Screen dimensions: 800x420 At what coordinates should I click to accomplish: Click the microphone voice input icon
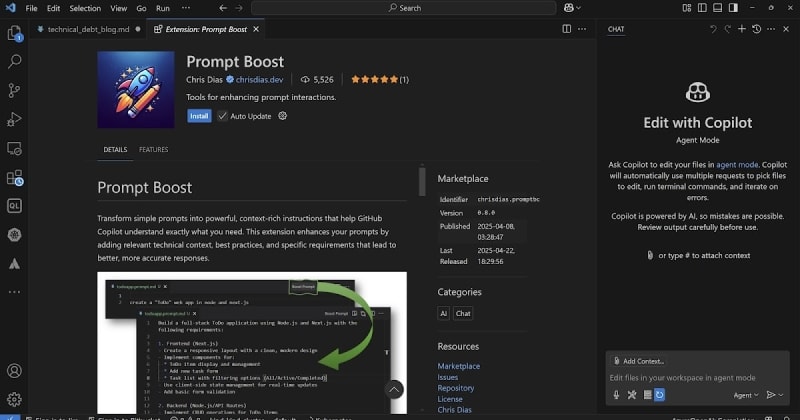[617, 395]
